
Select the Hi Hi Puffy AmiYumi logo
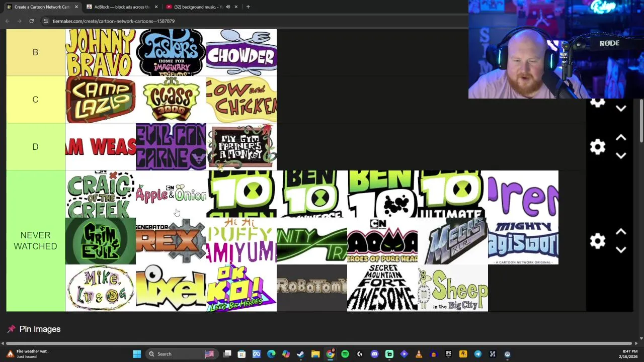click(242, 241)
